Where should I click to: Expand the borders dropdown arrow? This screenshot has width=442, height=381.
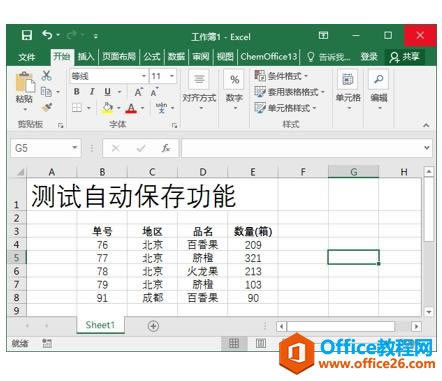coord(89,108)
